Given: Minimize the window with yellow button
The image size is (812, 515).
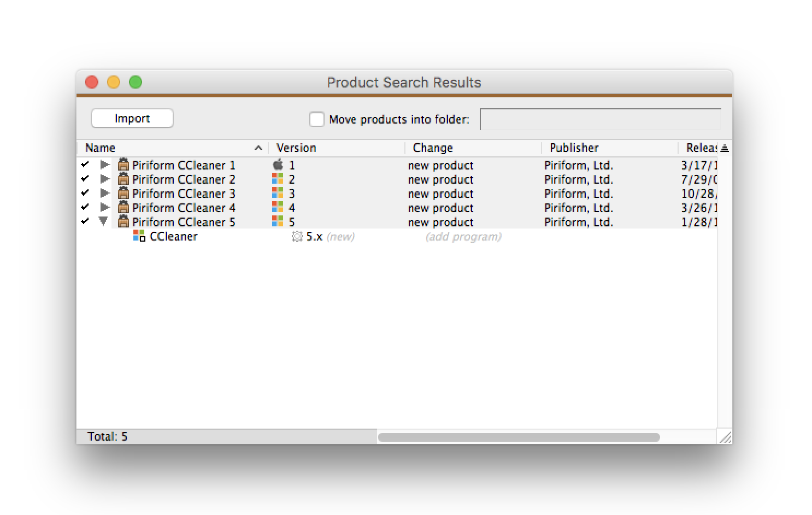Looking at the screenshot, I should point(114,82).
